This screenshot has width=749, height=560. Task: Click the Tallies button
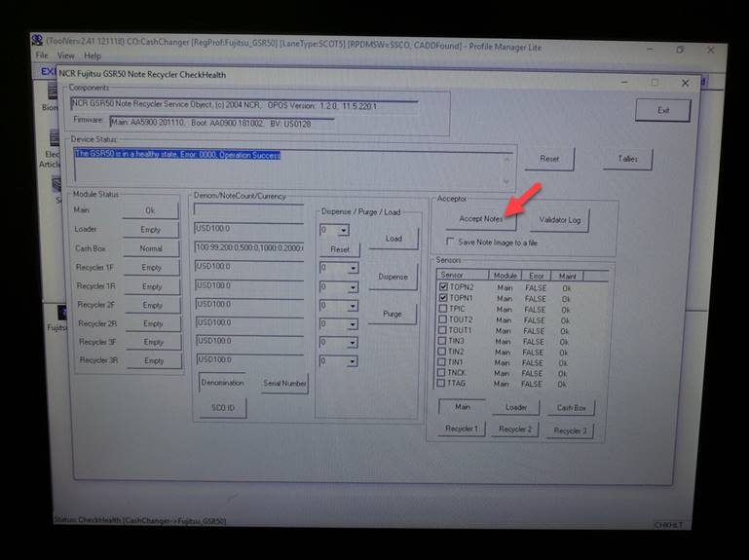click(x=626, y=160)
